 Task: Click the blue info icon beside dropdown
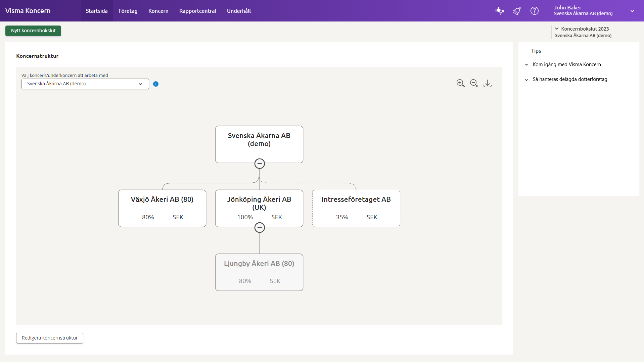coord(156,84)
